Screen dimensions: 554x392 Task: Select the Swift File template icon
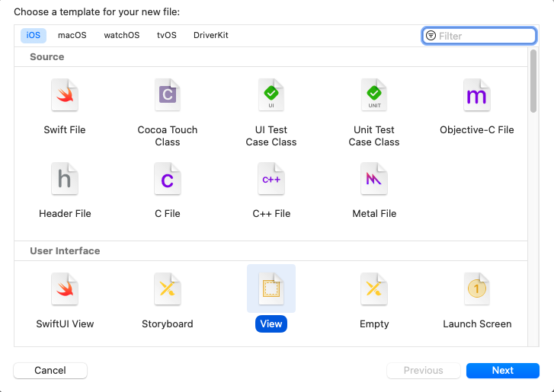tap(65, 95)
